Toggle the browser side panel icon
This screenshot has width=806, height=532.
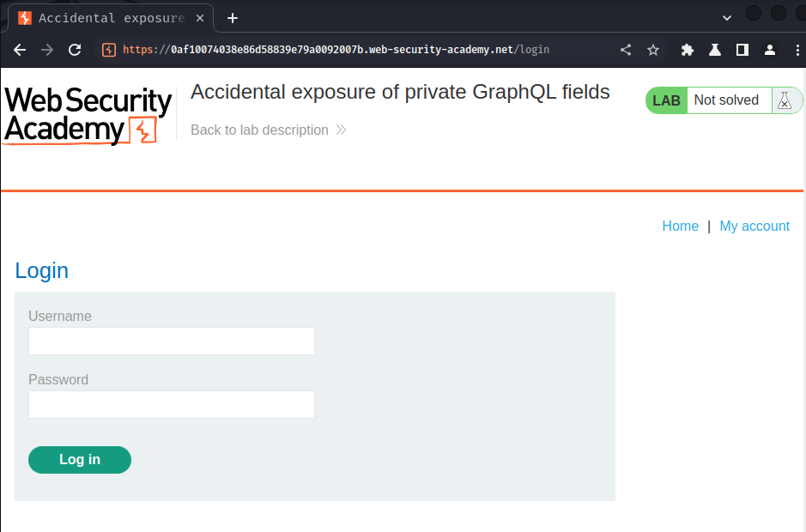coord(742,50)
